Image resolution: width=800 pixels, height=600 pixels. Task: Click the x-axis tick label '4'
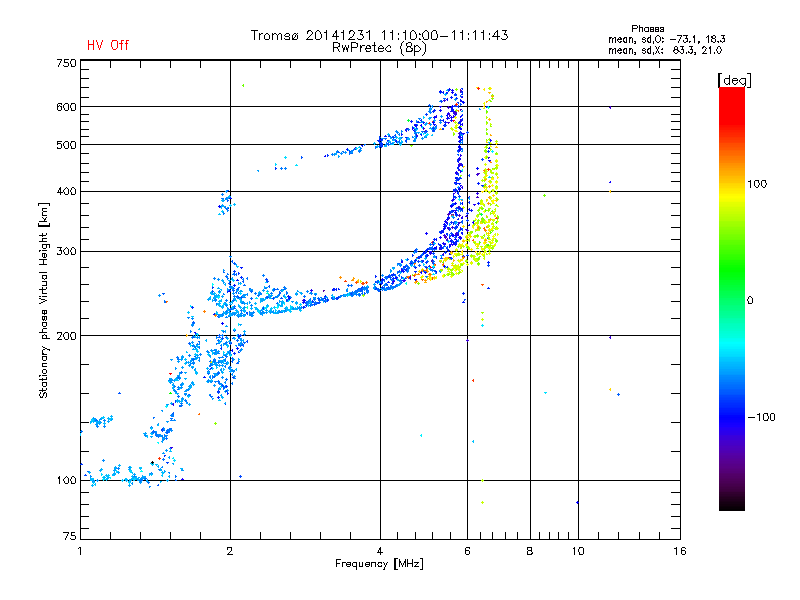tap(380, 551)
